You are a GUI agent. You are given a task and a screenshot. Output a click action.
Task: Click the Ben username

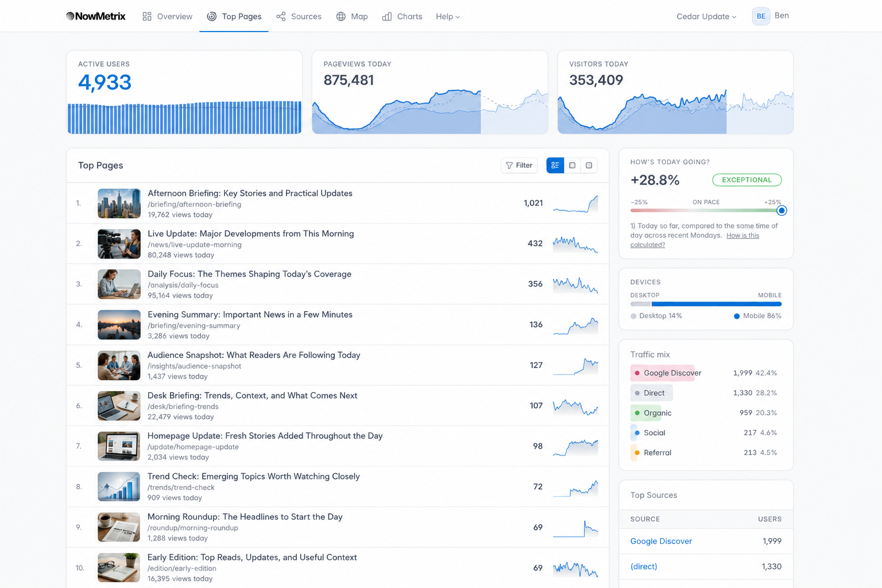point(782,16)
